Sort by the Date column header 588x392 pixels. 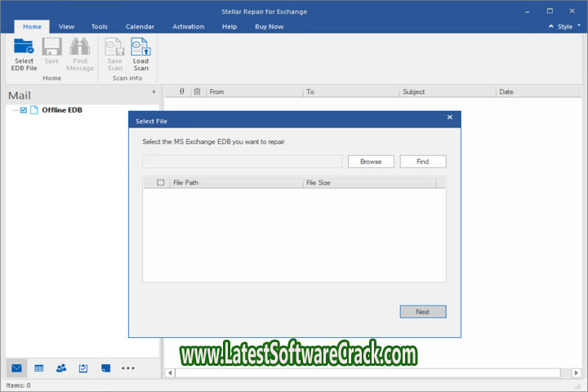pyautogui.click(x=539, y=91)
